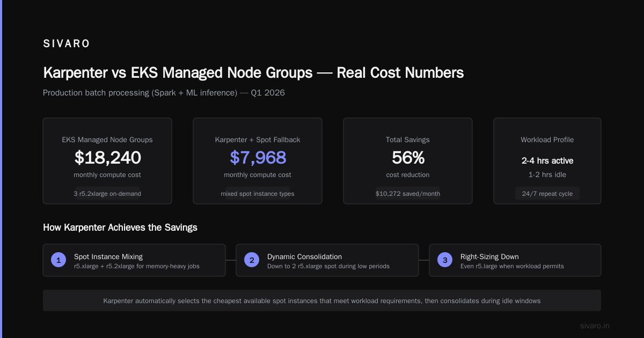Click the '24/7 repeat cycle' badge

(x=547, y=194)
